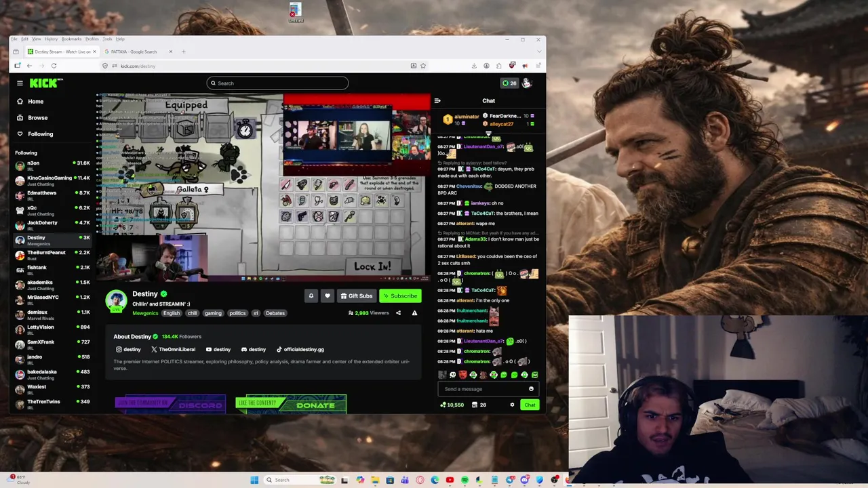Open the user profile avatar menu
This screenshot has height=488, width=868.
point(527,83)
